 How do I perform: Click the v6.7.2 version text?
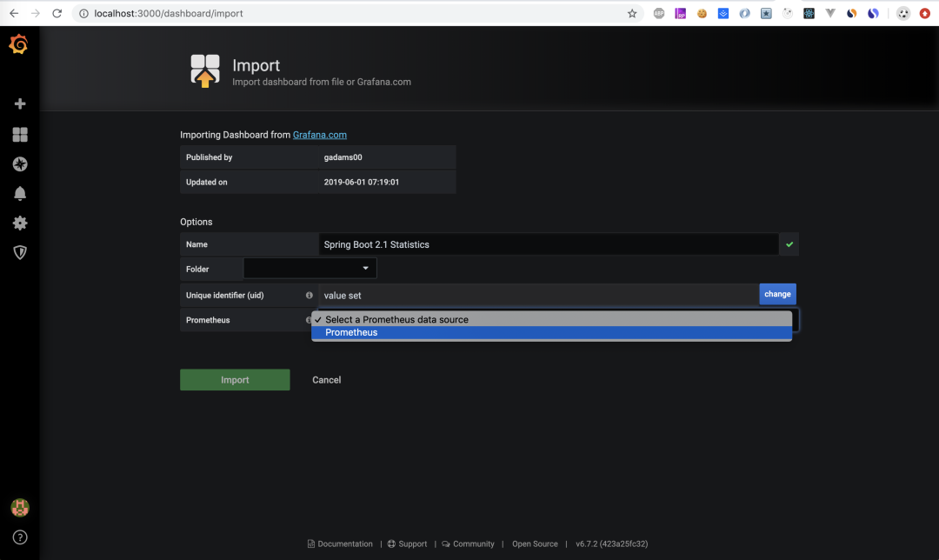click(611, 543)
